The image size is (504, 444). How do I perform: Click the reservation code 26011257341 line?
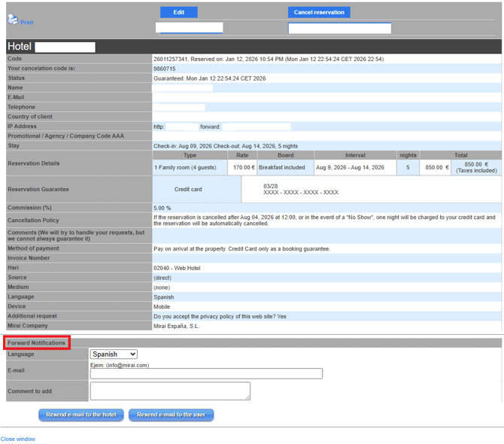click(269, 59)
